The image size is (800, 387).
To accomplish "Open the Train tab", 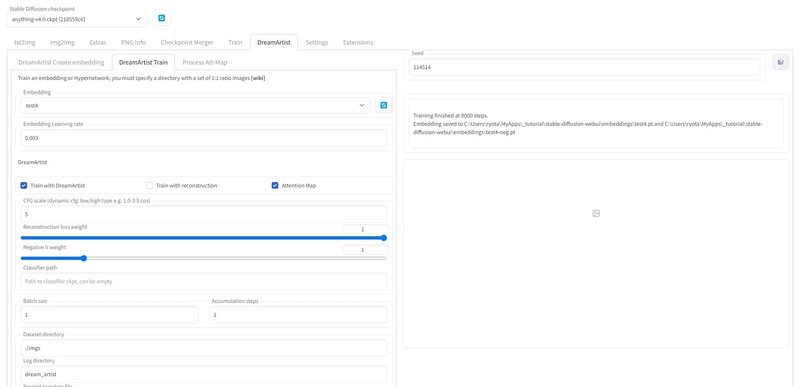I will pyautogui.click(x=235, y=42).
